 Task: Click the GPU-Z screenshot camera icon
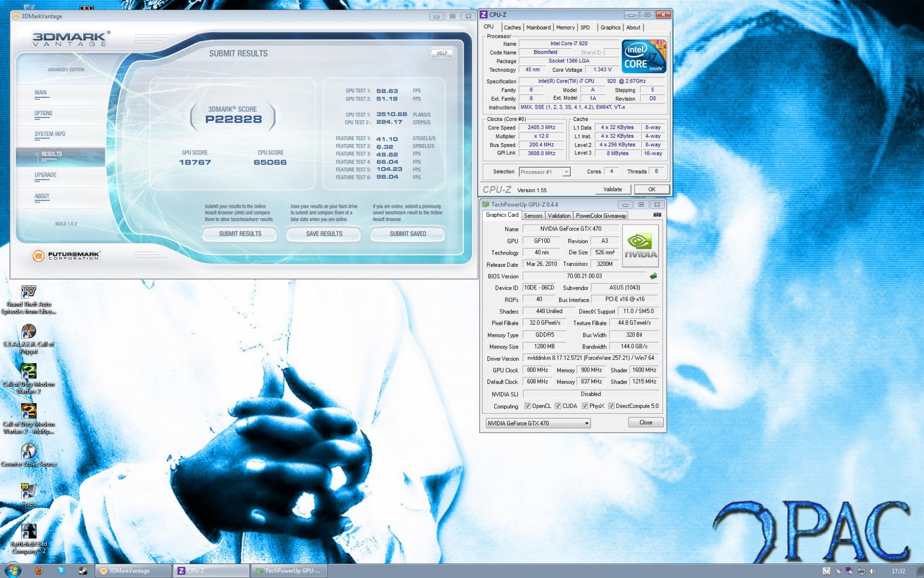(x=657, y=215)
